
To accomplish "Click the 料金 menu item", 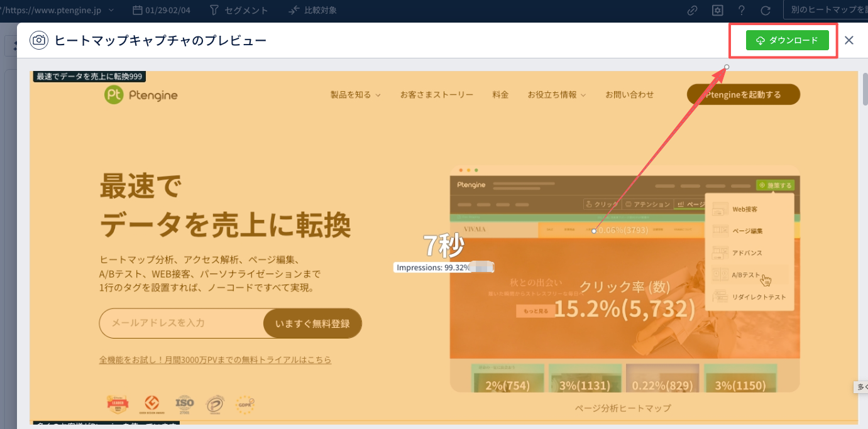I will pos(500,95).
